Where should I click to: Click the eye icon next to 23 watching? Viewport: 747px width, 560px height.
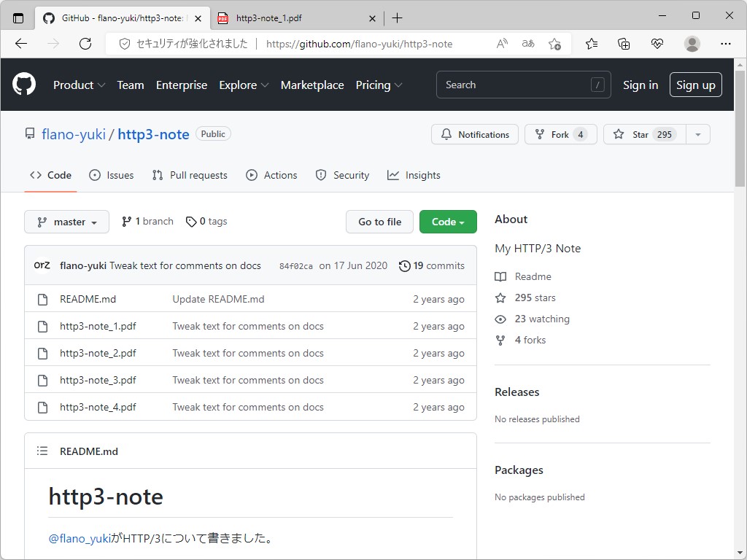pos(500,319)
